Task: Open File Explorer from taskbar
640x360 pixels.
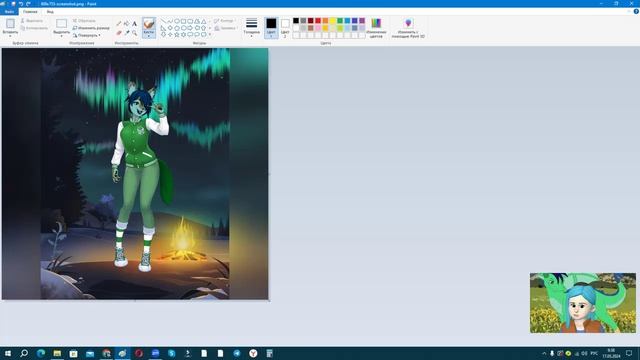Action: pyautogui.click(x=57, y=353)
